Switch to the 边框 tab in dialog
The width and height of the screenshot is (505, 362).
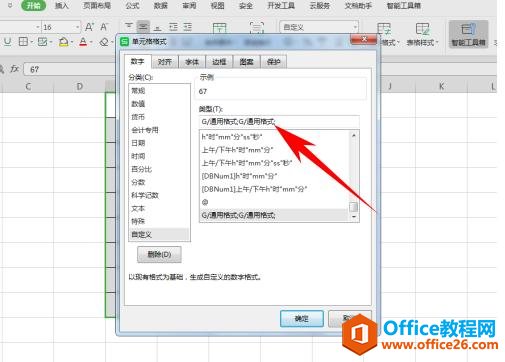coord(219,62)
